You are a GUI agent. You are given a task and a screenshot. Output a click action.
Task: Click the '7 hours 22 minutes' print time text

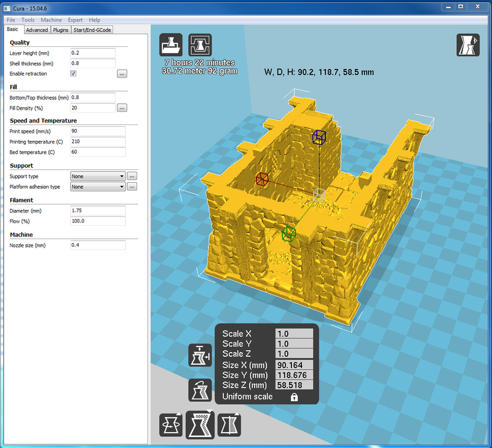click(199, 63)
